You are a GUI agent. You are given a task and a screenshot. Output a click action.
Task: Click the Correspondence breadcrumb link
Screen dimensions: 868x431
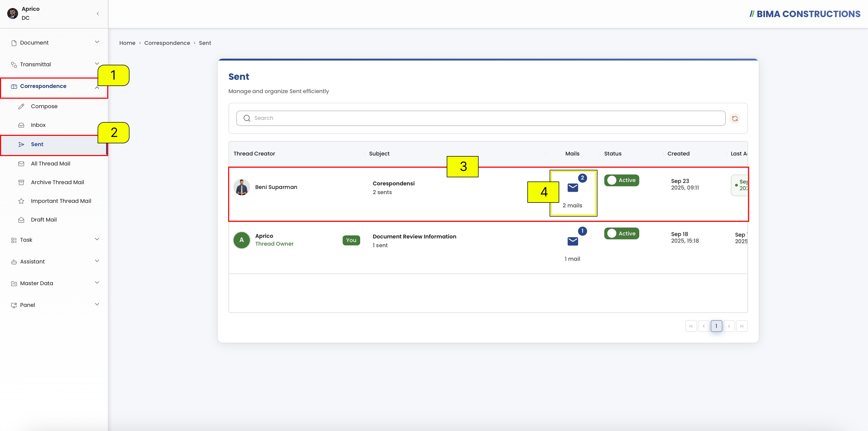pyautogui.click(x=167, y=43)
